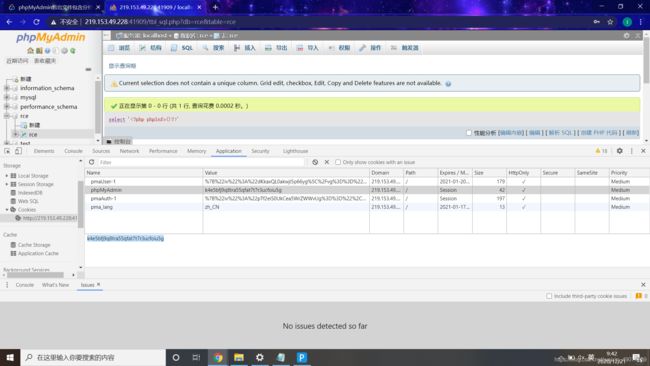
Task: Bookmark this page with star icon
Action: click(610, 22)
